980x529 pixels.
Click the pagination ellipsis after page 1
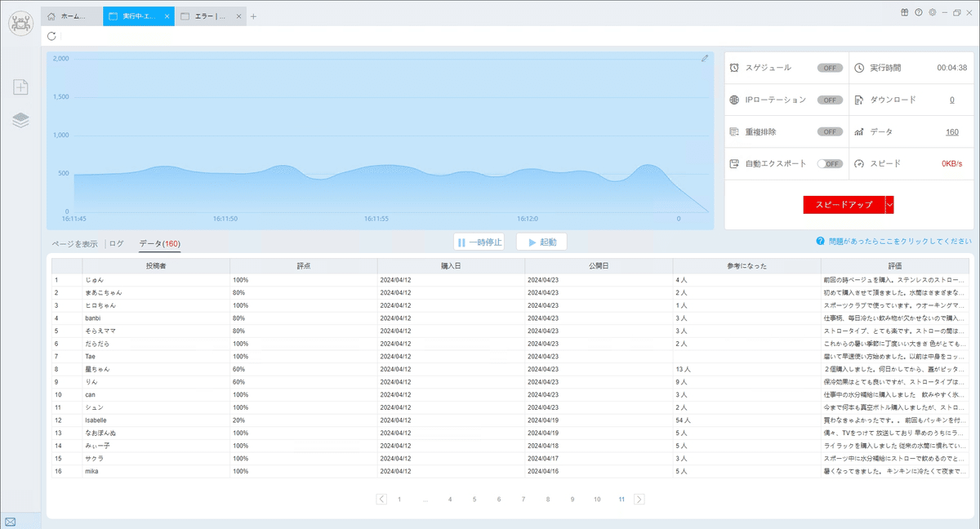pyautogui.click(x=425, y=499)
